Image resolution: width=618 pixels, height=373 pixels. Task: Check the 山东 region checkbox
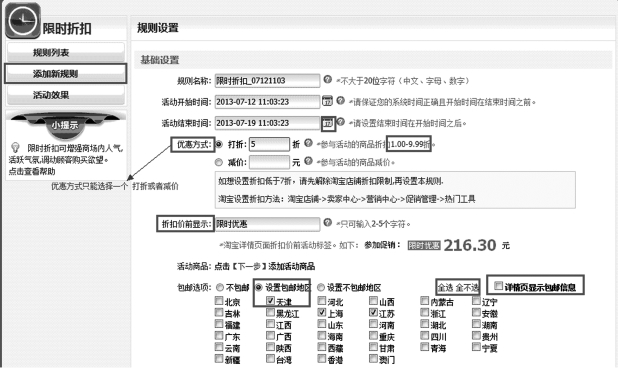[322, 324]
